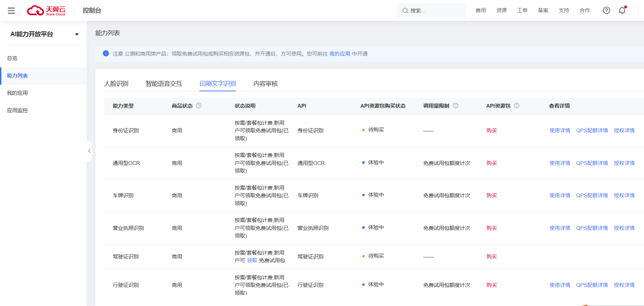
Task: Open 使用详情 for 行驶证识别
Action: click(560, 285)
